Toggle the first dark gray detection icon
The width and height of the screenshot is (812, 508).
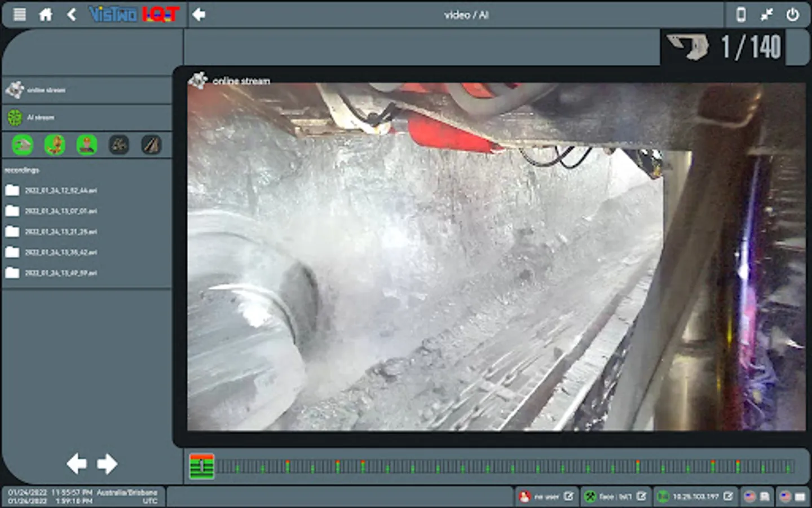click(119, 145)
